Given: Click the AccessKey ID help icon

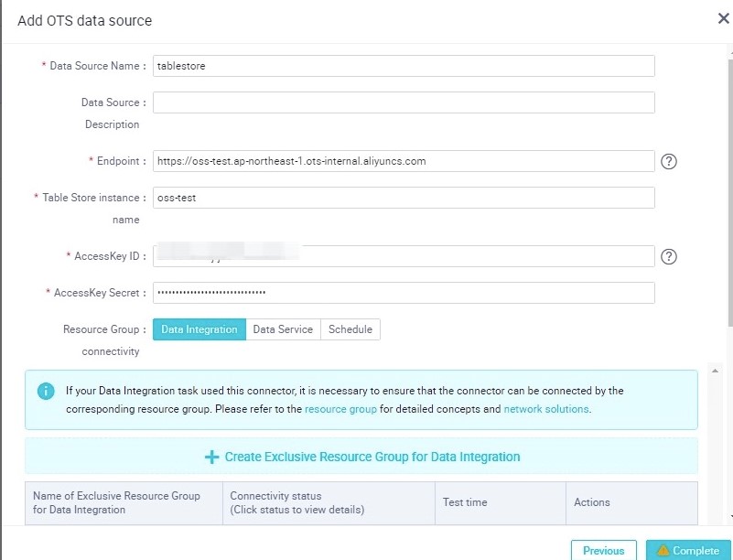Looking at the screenshot, I should tap(669, 257).
